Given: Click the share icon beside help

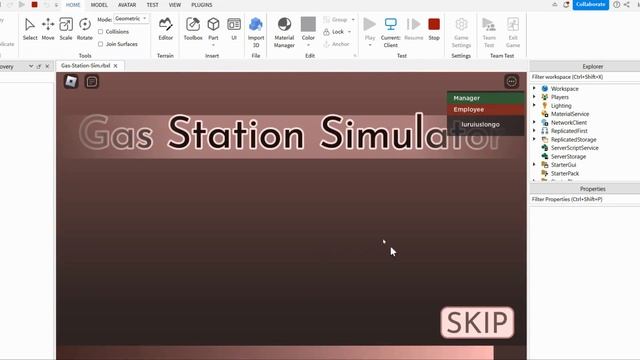Looking at the screenshot, I should pyautogui.click(x=627, y=4).
